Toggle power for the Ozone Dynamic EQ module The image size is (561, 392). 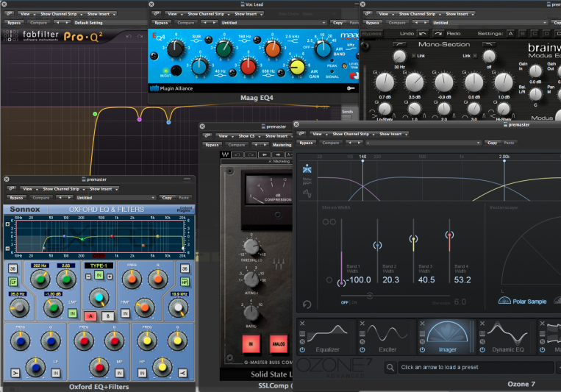482,350
